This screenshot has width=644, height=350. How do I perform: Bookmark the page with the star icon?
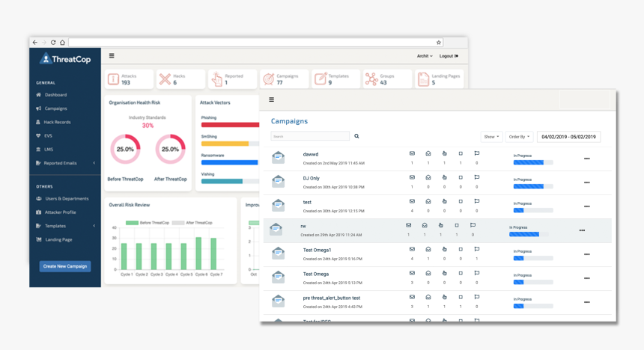439,43
